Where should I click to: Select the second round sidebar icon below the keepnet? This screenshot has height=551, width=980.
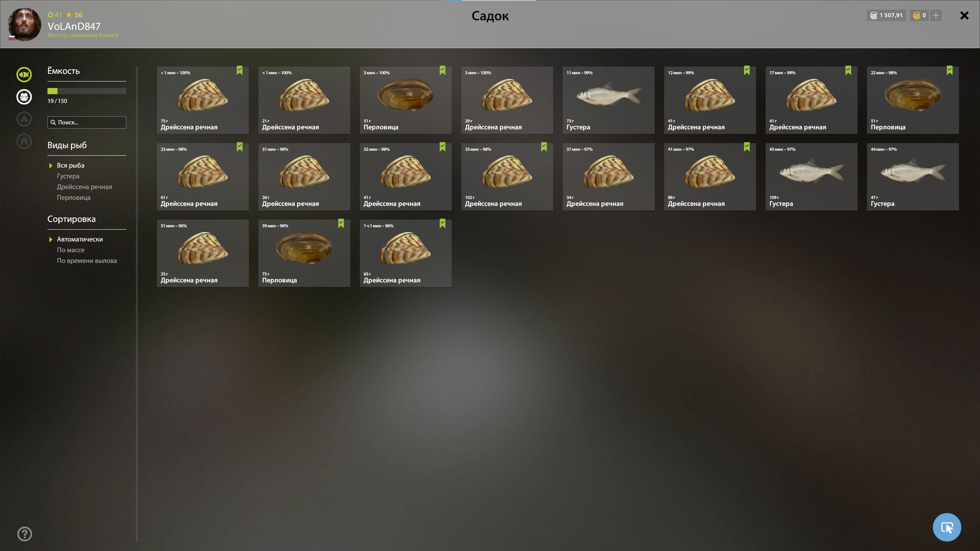[x=24, y=97]
